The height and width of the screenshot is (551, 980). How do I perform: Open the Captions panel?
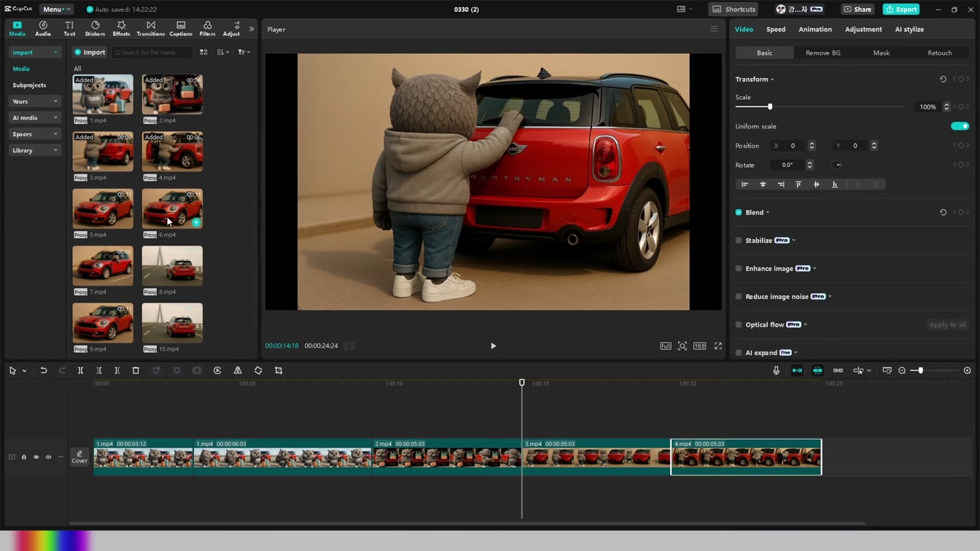coord(181,28)
